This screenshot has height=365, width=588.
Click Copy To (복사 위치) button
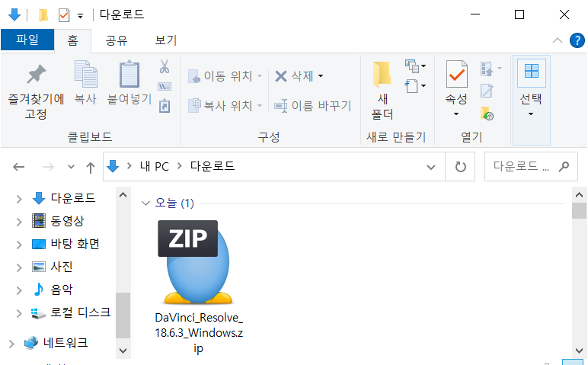coord(225,106)
